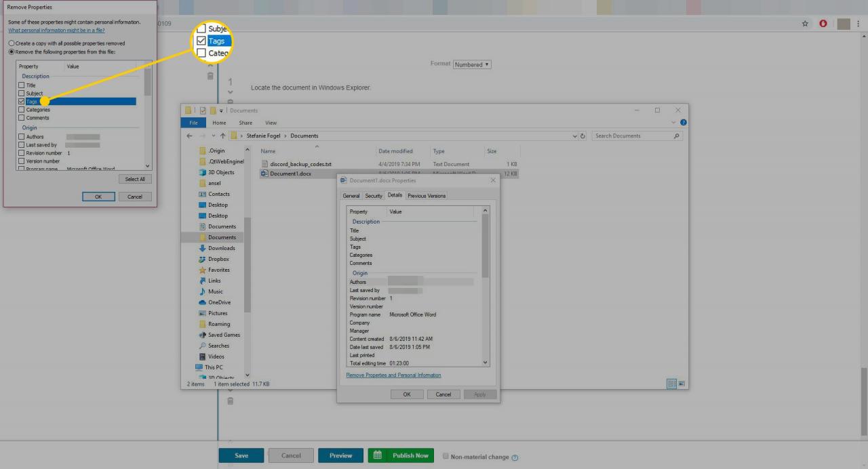Check the Version number checkbox

(x=22, y=161)
